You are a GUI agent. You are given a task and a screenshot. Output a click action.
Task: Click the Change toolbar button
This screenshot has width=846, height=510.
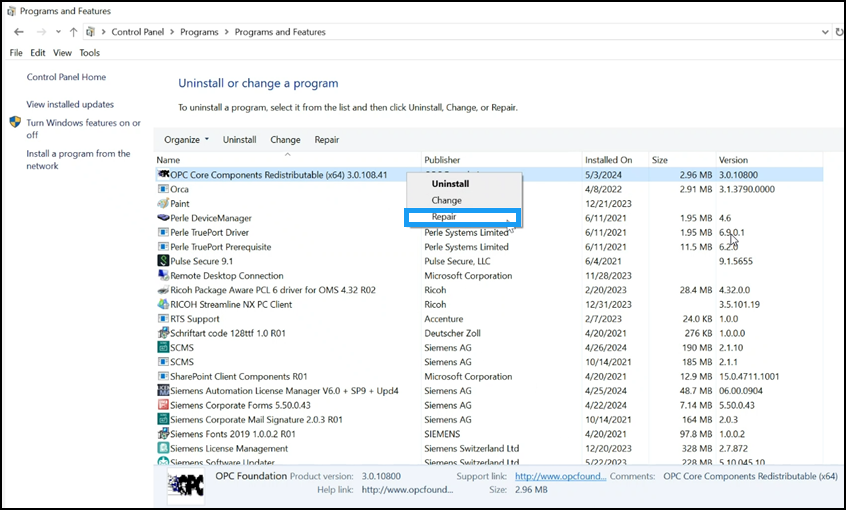pos(285,140)
